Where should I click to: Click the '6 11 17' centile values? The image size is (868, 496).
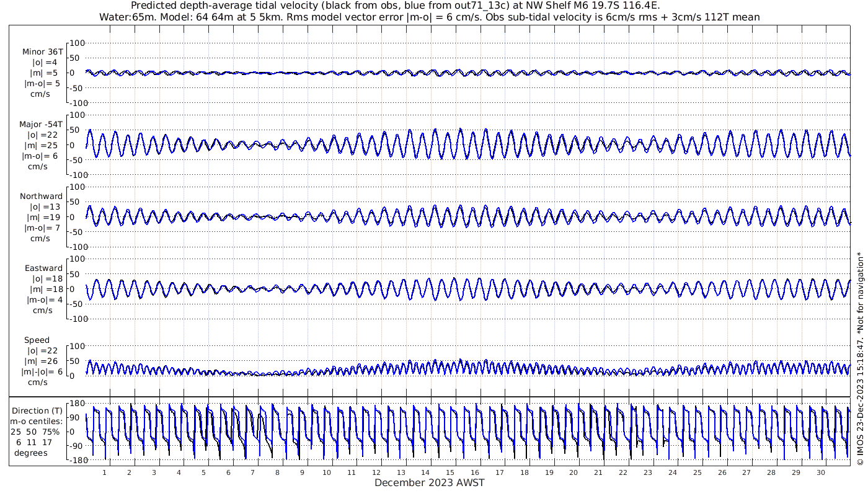(35, 442)
